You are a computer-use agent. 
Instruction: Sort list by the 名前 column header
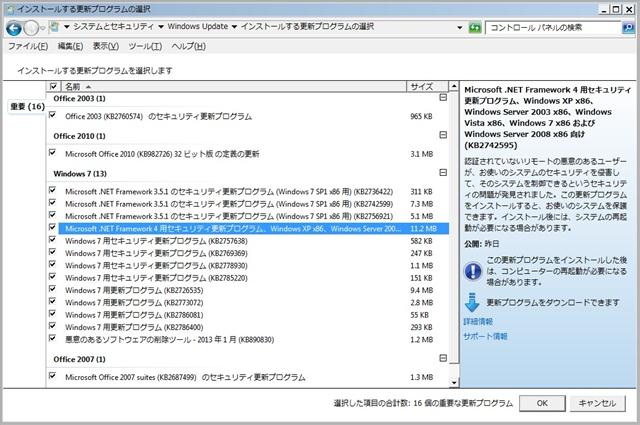point(233,87)
